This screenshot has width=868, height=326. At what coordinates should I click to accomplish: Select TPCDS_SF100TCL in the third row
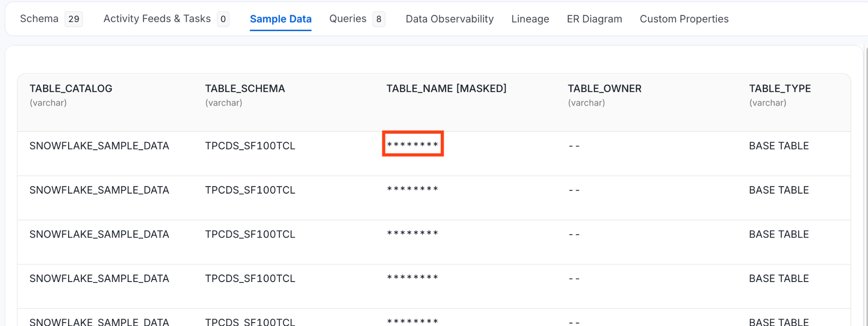[250, 234]
